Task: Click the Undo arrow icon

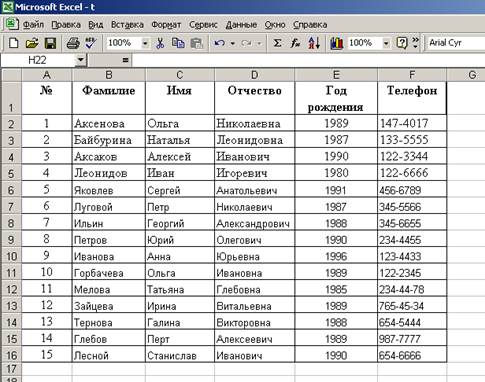Action: point(220,43)
